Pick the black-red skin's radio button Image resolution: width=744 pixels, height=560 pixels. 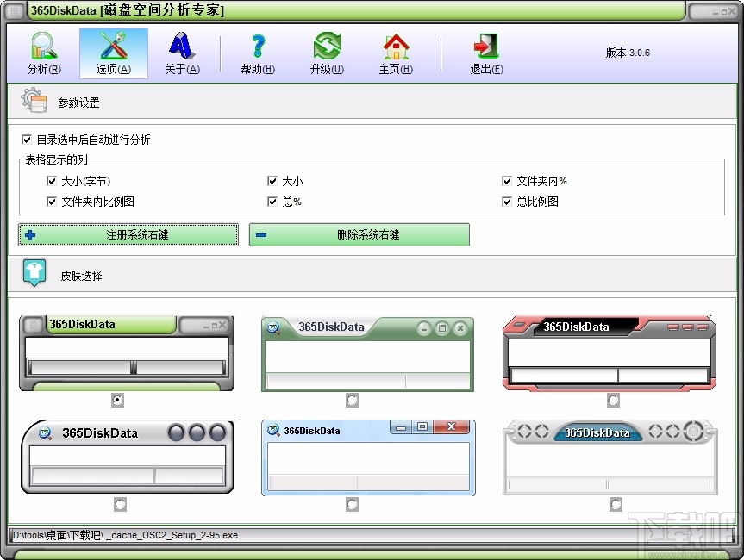point(615,400)
